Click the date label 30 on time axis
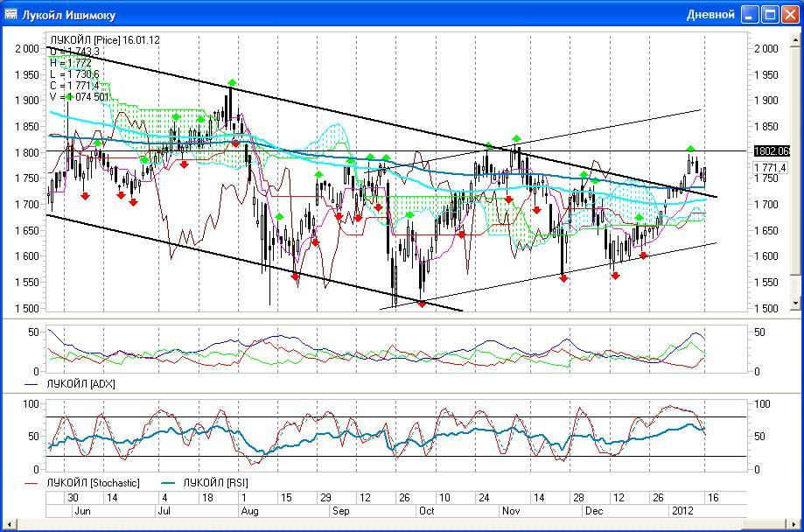Viewport: 804px width, 532px height. (x=73, y=498)
